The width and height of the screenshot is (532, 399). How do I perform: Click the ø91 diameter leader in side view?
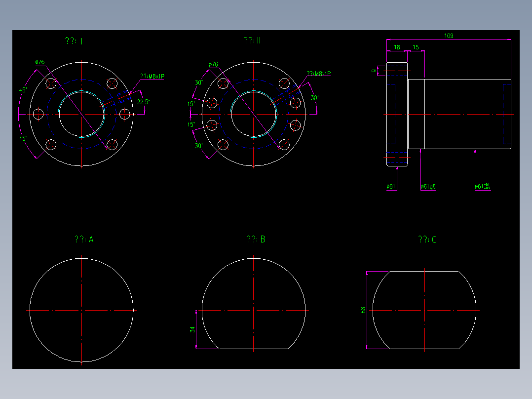(390, 187)
